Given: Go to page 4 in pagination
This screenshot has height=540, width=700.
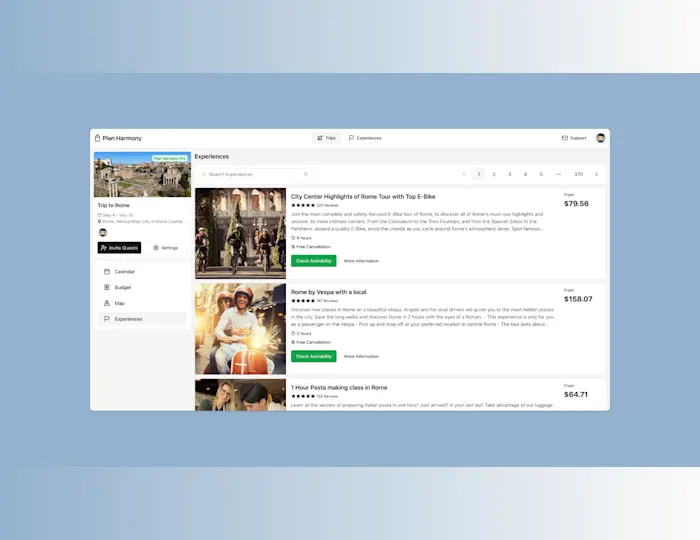Looking at the screenshot, I should click(x=525, y=174).
